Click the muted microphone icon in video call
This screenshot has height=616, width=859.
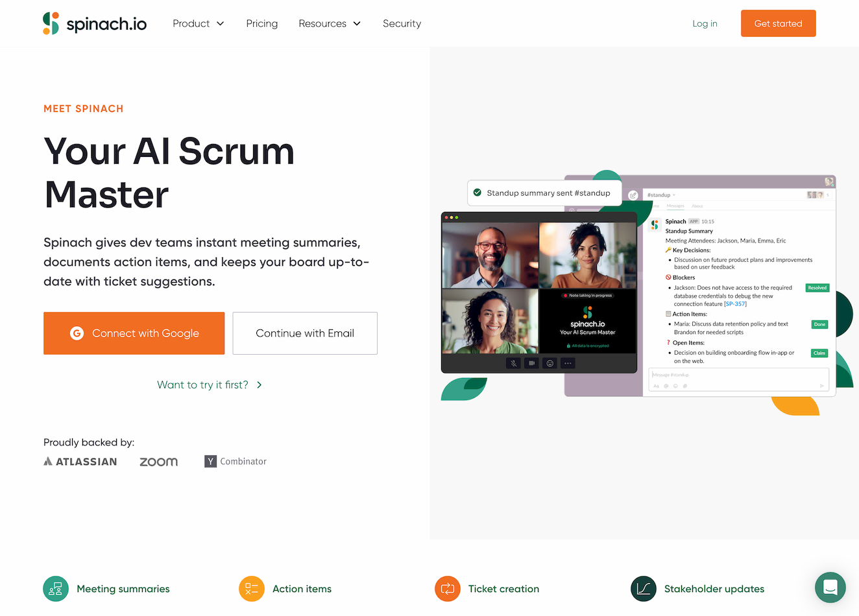coord(513,363)
